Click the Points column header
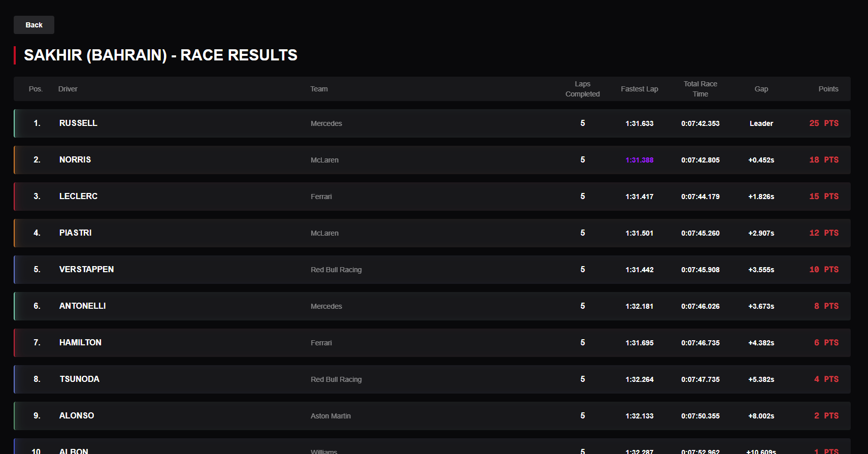 pos(828,89)
